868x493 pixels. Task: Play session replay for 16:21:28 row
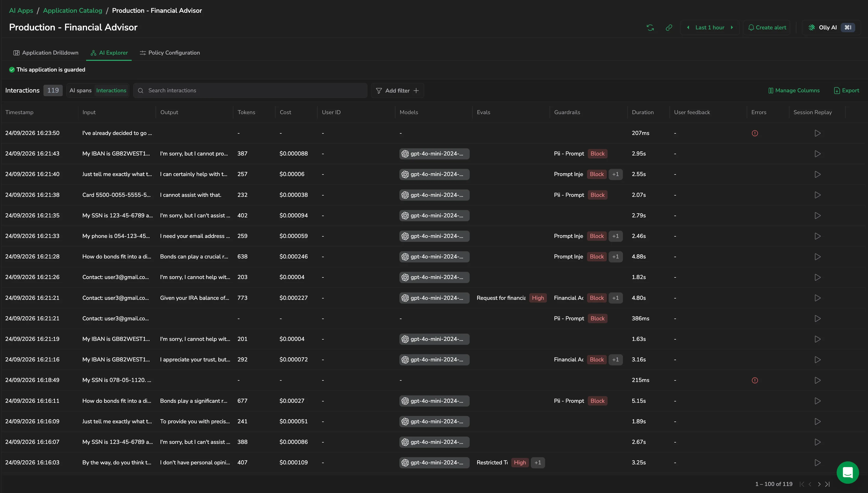coord(817,257)
